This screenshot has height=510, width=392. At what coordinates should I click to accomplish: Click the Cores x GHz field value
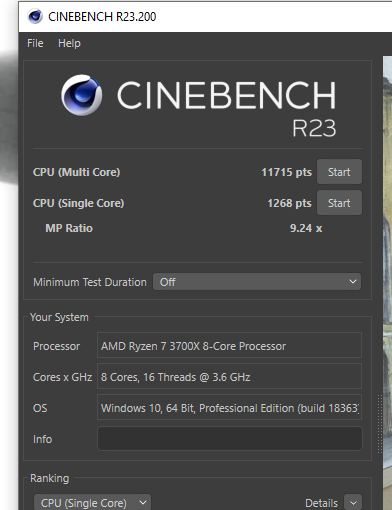(229, 377)
